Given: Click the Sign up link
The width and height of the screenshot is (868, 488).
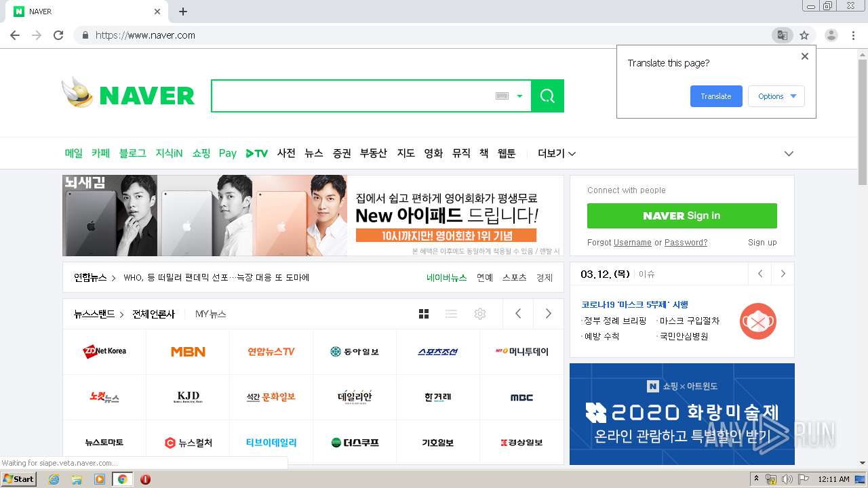Looking at the screenshot, I should point(762,243).
